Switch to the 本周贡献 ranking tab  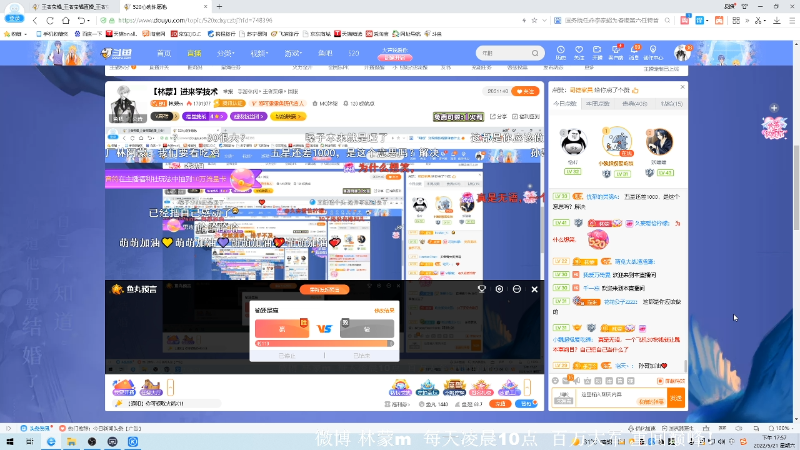pyautogui.click(x=597, y=104)
